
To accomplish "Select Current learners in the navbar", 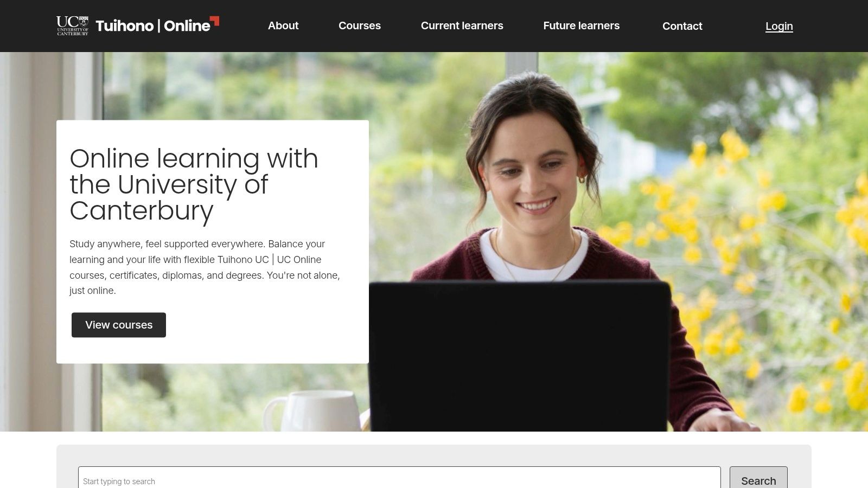I will click(462, 25).
